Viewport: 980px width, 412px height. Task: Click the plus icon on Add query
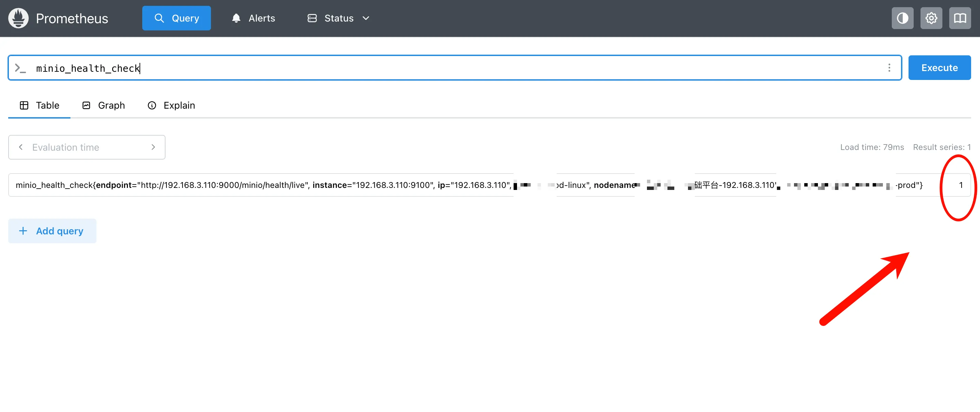point(23,231)
